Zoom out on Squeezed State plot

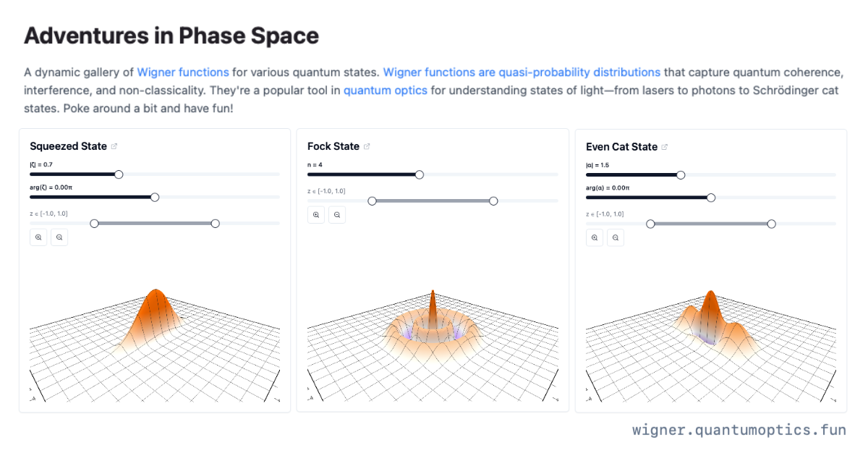click(x=59, y=237)
